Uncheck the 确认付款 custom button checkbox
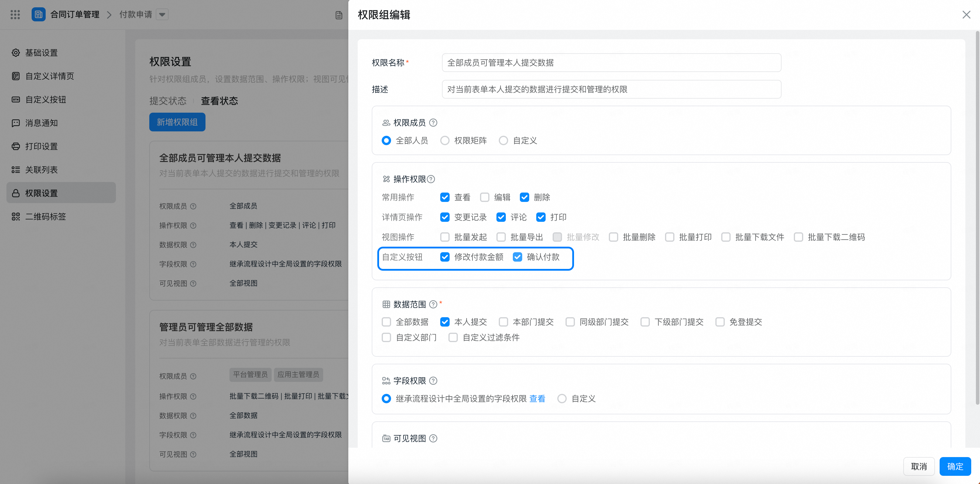Viewport: 980px width, 484px height. click(518, 257)
